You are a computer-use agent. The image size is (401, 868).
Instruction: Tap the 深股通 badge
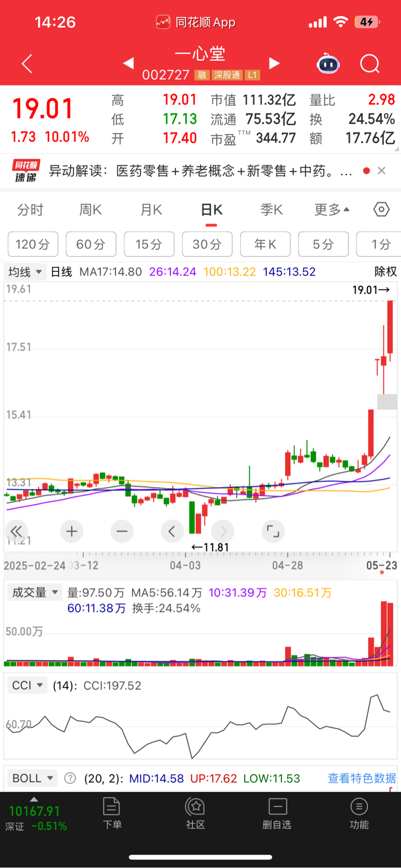(227, 75)
